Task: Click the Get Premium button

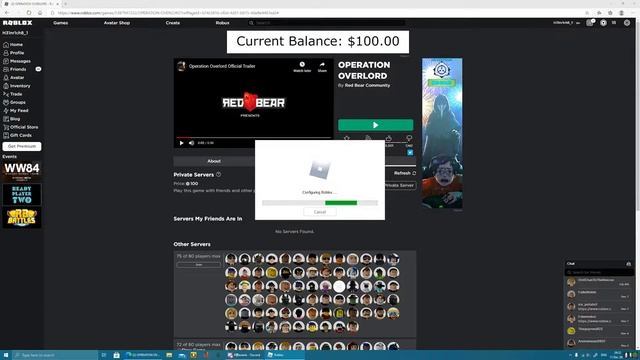Action: click(22, 146)
